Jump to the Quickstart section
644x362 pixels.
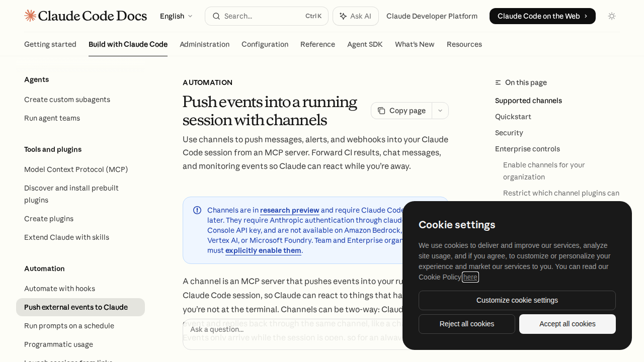click(513, 117)
